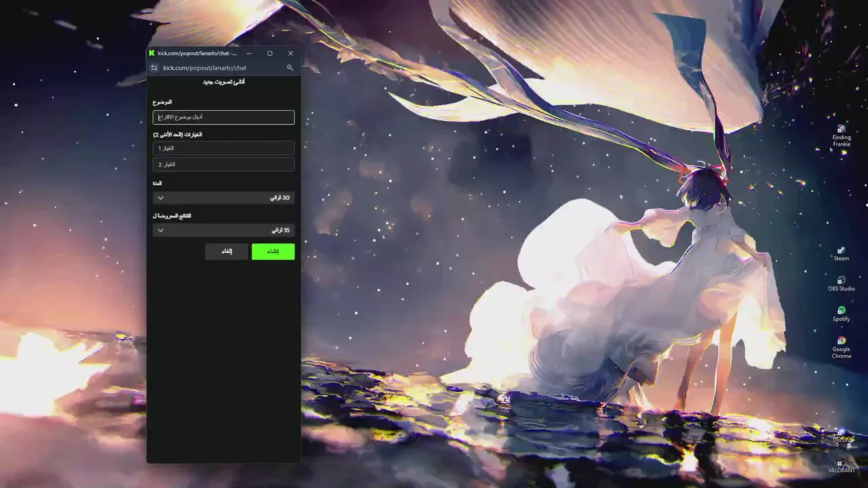Focus the poll topic input field

pos(224,117)
